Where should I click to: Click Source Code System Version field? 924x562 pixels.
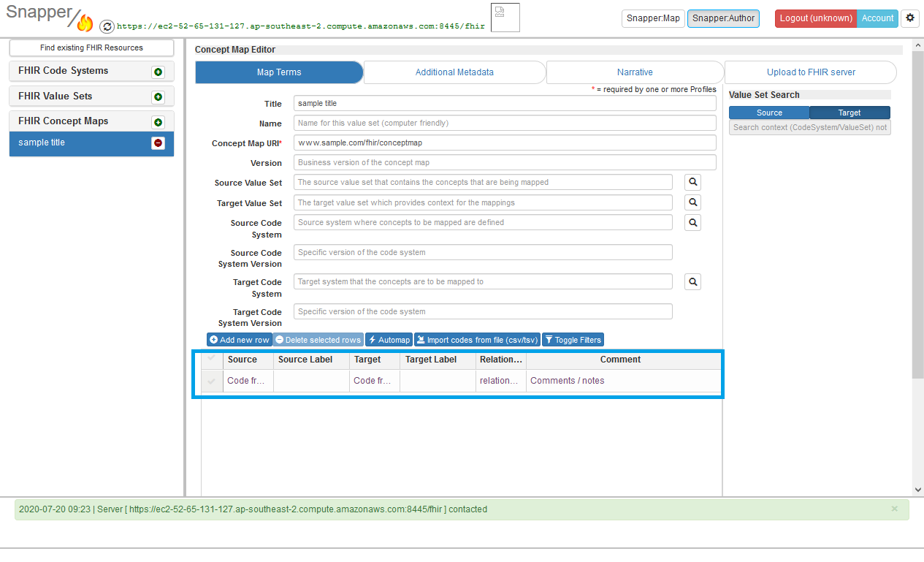coord(483,252)
